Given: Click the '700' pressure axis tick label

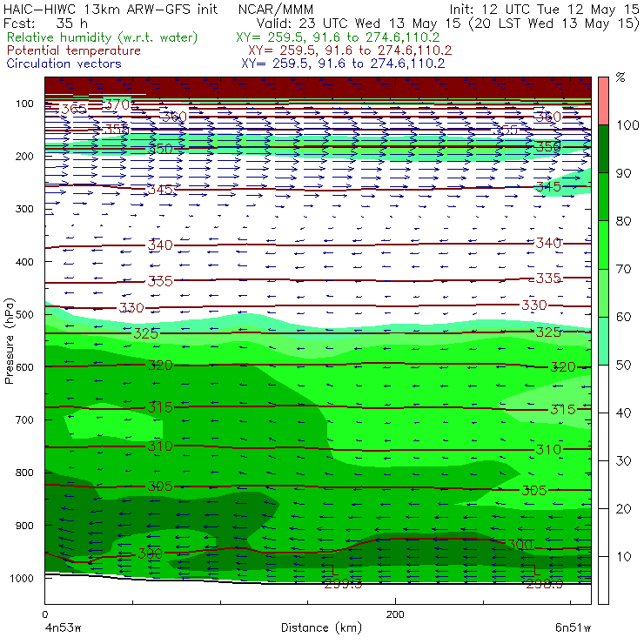Looking at the screenshot, I should point(24,419).
